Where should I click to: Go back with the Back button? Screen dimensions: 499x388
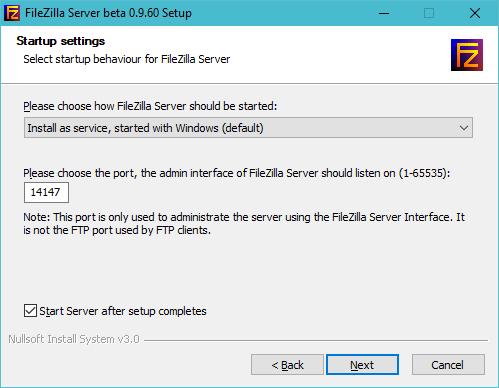pos(287,365)
